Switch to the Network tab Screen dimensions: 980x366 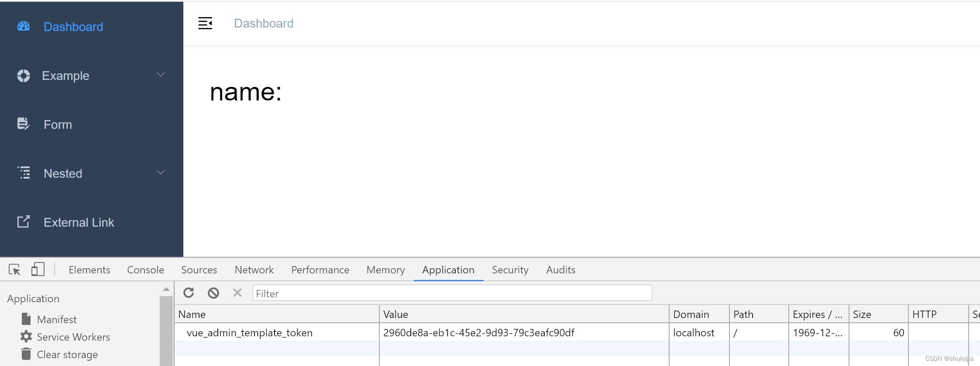pos(254,270)
